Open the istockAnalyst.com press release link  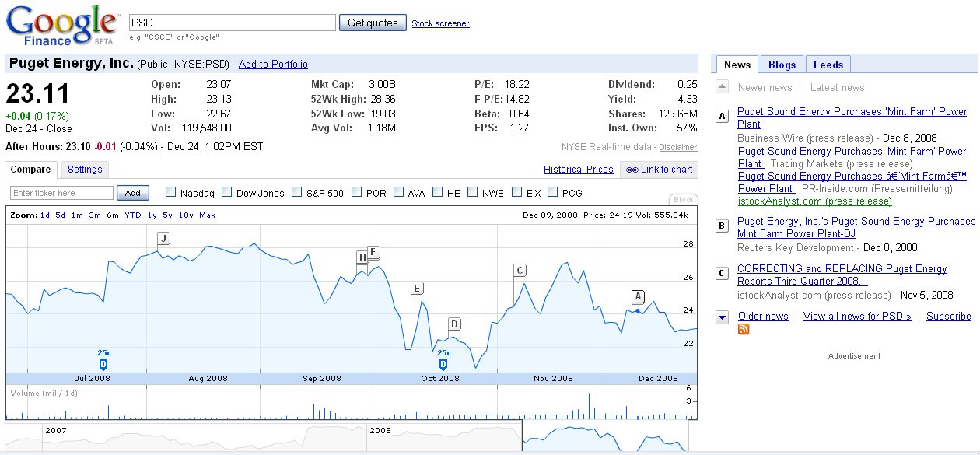tap(814, 201)
